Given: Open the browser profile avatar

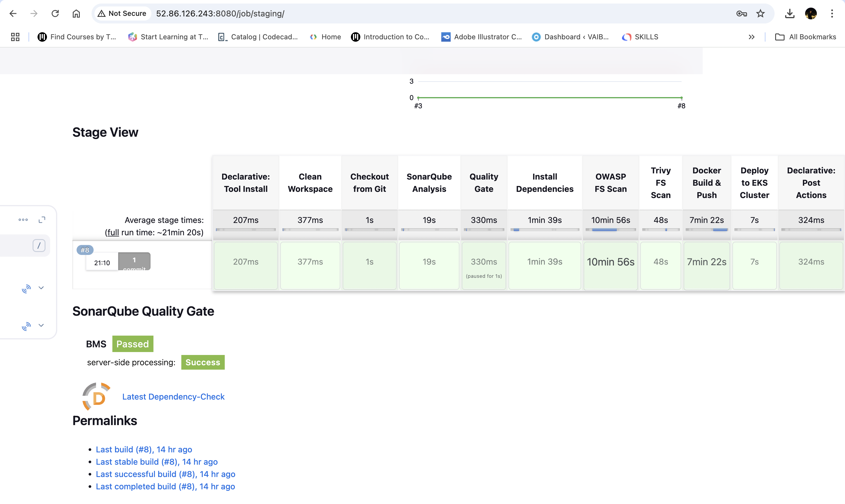Looking at the screenshot, I should (811, 13).
